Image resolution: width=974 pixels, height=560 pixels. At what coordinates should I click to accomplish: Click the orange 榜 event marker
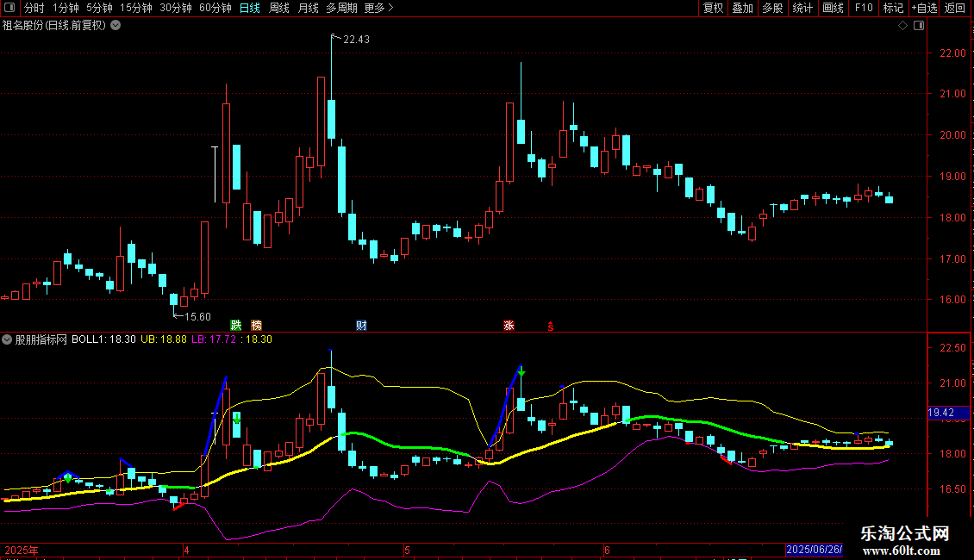[257, 326]
